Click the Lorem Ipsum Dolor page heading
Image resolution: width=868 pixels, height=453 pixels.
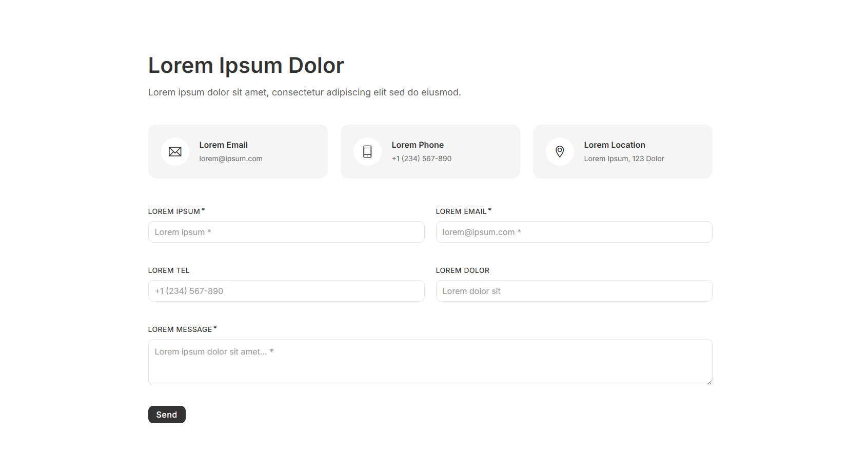tap(246, 66)
